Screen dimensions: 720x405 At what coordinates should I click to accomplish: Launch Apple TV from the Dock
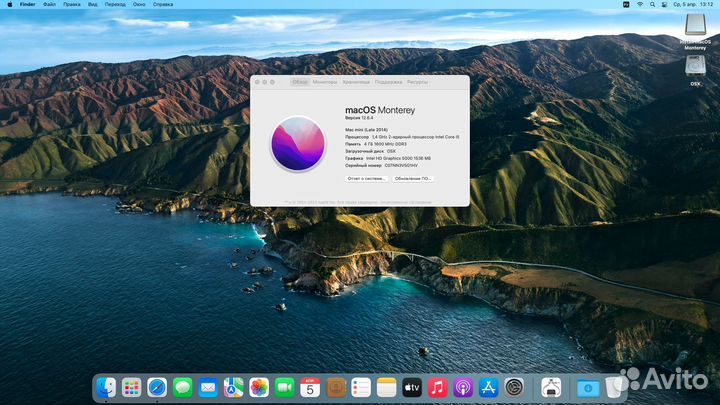coord(412,388)
